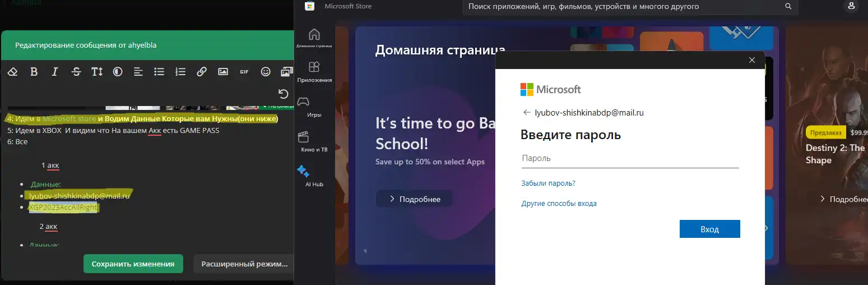Place cursor on the step 5 XBOX GAME PASS line
The image size is (868, 285).
click(x=113, y=130)
